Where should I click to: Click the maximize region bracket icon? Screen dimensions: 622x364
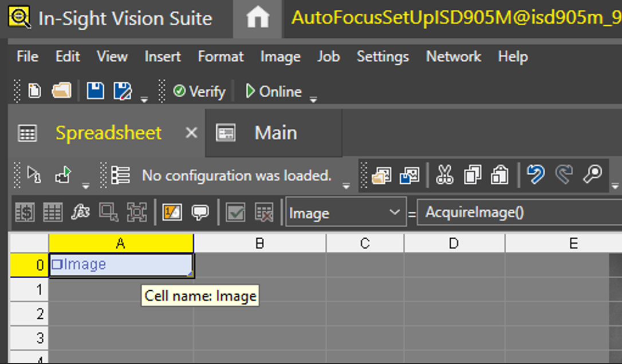136,212
